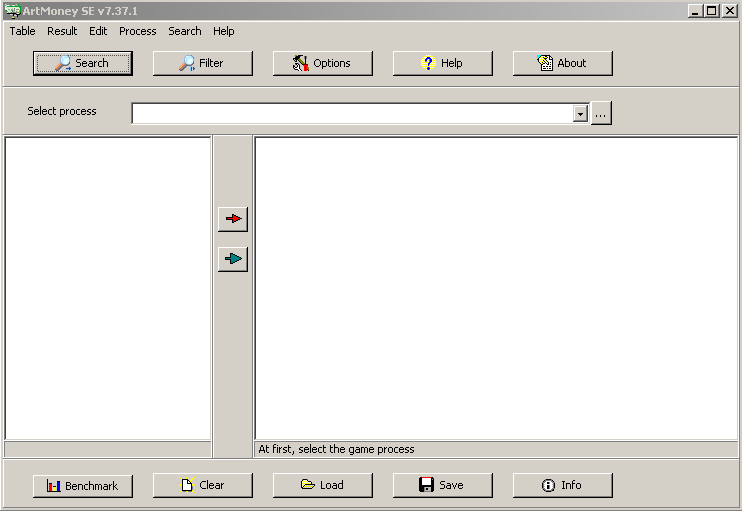Expand the Select process dropdown arrow
The image size is (742, 511).
(580, 114)
